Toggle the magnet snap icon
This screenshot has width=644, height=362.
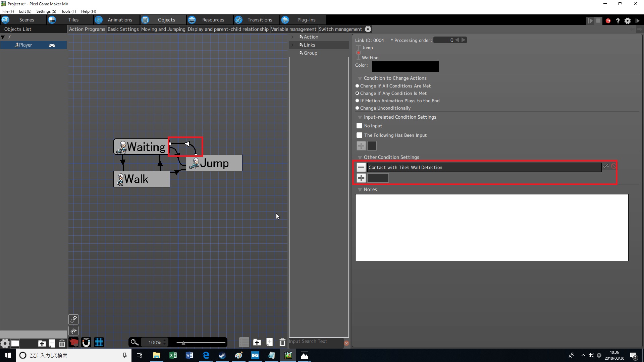86,343
